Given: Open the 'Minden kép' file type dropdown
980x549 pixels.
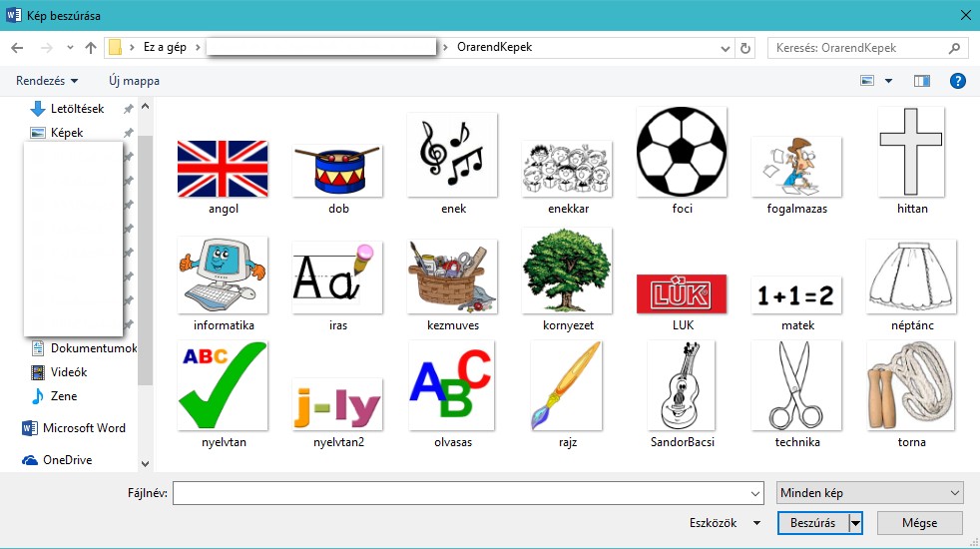Looking at the screenshot, I should pos(869,493).
